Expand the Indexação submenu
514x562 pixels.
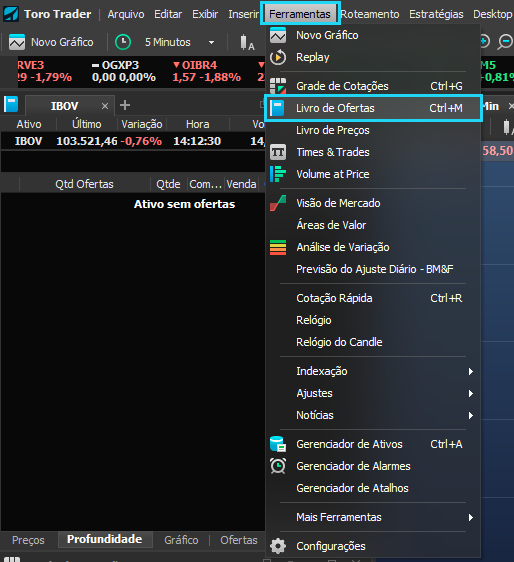471,372
